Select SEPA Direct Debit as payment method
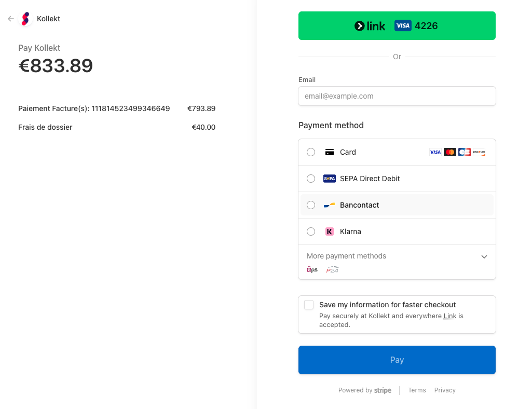Image resolution: width=532 pixels, height=409 pixels. pyautogui.click(x=310, y=178)
